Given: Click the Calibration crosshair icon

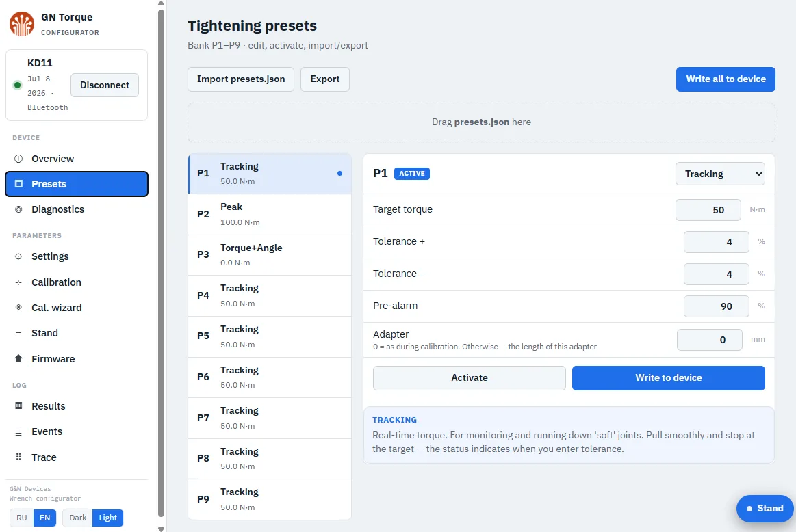Looking at the screenshot, I should 18,282.
